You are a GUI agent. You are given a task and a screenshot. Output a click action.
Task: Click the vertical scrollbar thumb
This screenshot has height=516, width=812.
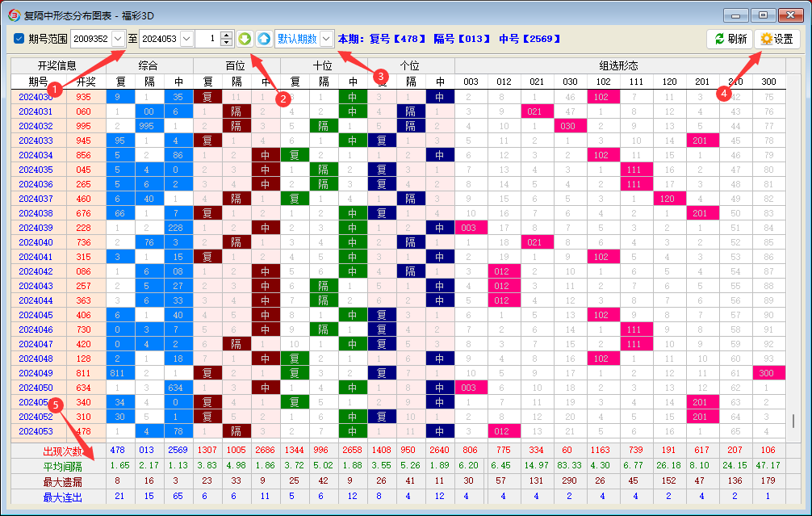793,422
